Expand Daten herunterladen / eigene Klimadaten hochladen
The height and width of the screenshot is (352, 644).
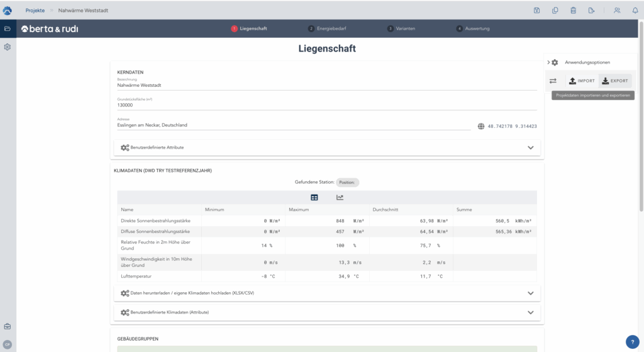pos(531,293)
